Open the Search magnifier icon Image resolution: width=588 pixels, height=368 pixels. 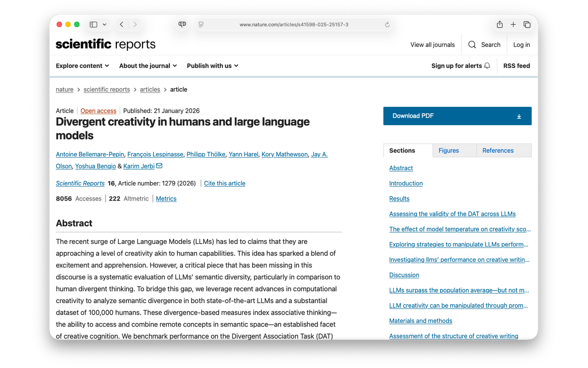(472, 45)
